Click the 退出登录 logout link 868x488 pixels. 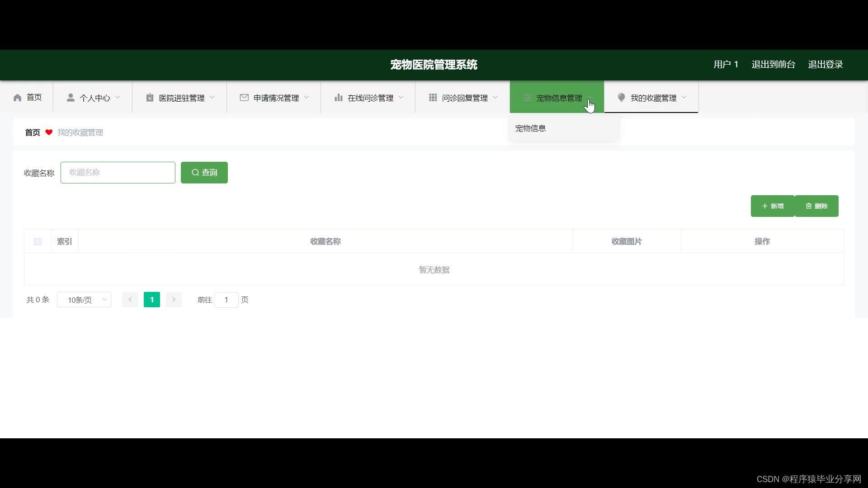[x=825, y=65]
